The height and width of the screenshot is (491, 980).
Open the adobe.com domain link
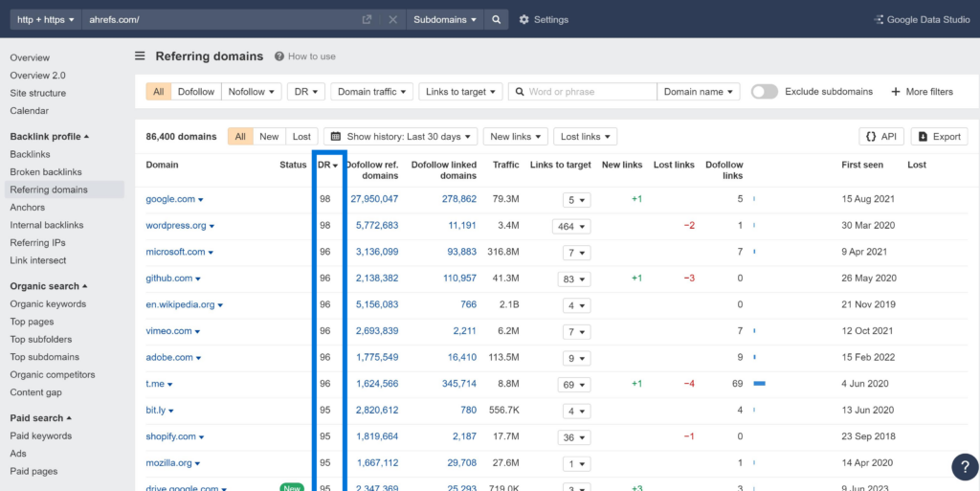(x=169, y=358)
